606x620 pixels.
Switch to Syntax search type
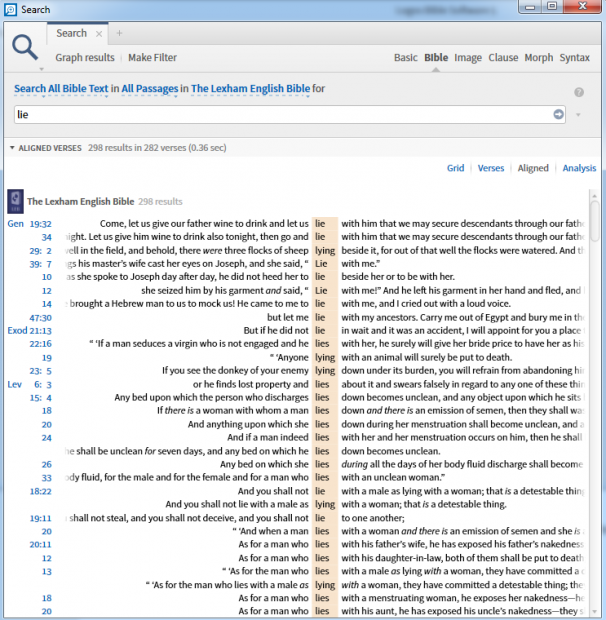[x=574, y=58]
